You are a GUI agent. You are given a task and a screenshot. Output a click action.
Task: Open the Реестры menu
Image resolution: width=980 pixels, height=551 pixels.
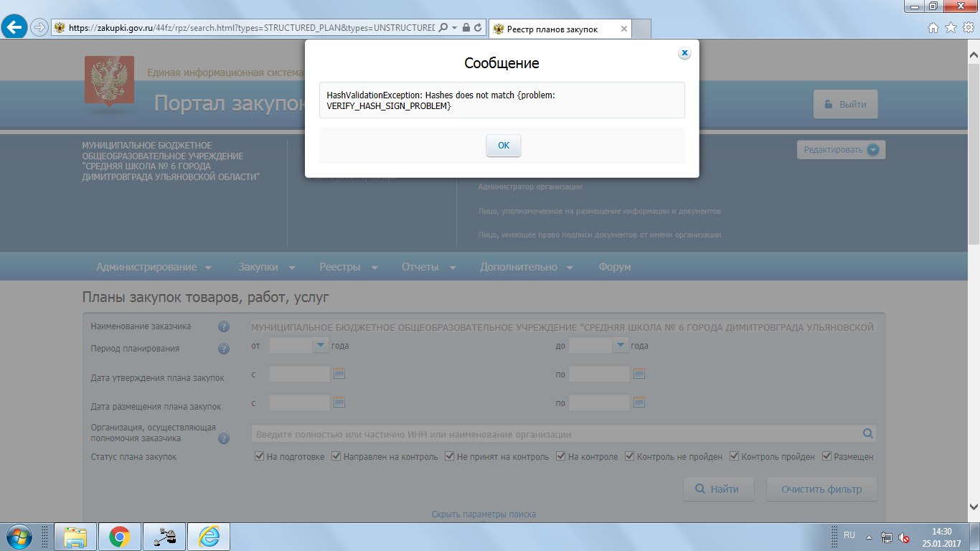coord(348,267)
